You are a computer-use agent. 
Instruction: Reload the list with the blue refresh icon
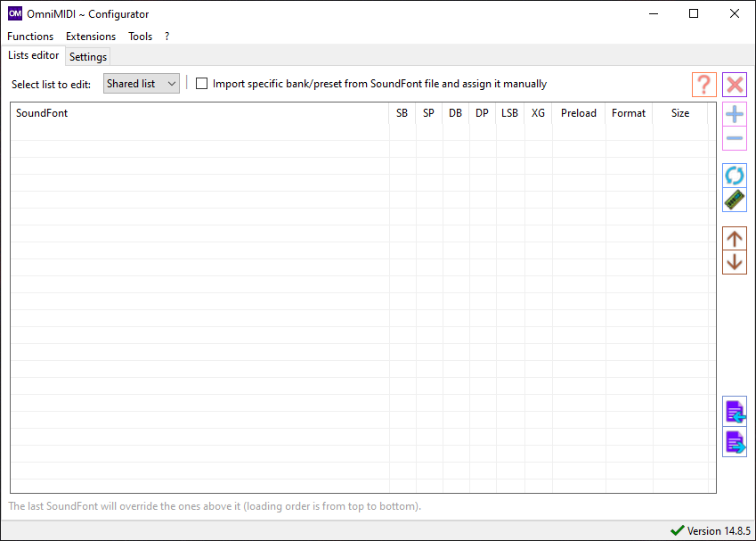pos(735,176)
